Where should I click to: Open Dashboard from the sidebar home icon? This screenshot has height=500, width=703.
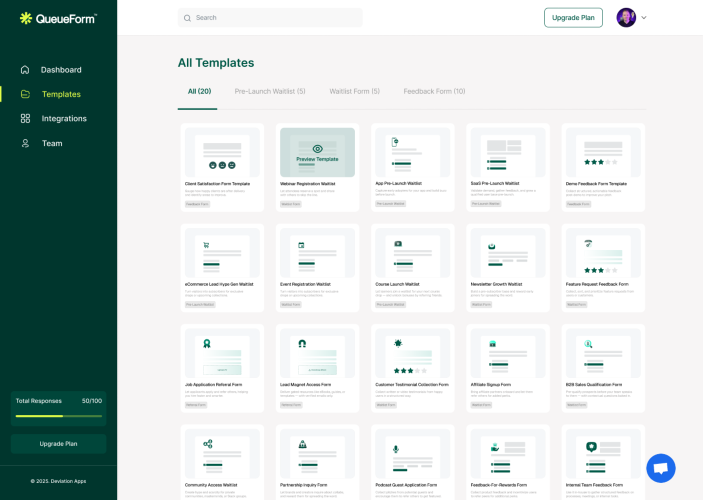25,70
